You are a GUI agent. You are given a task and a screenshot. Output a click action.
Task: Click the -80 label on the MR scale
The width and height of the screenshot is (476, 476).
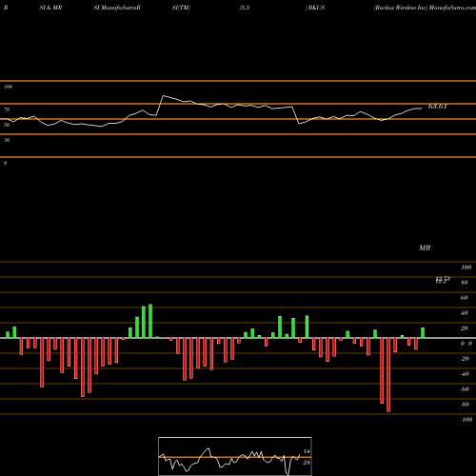[465, 405]
